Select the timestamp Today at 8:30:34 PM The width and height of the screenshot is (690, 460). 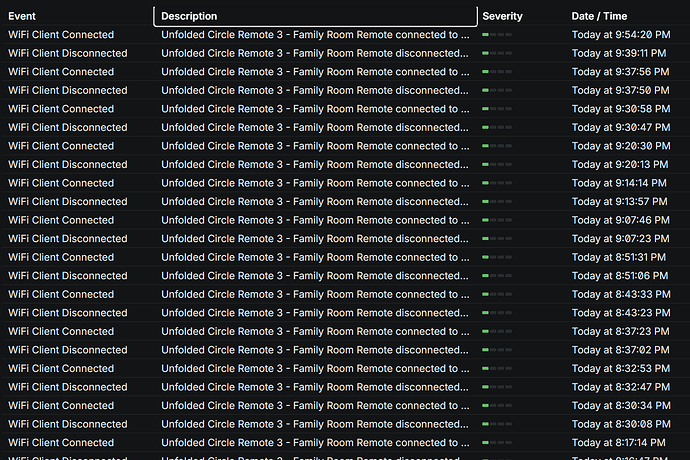[x=621, y=405]
